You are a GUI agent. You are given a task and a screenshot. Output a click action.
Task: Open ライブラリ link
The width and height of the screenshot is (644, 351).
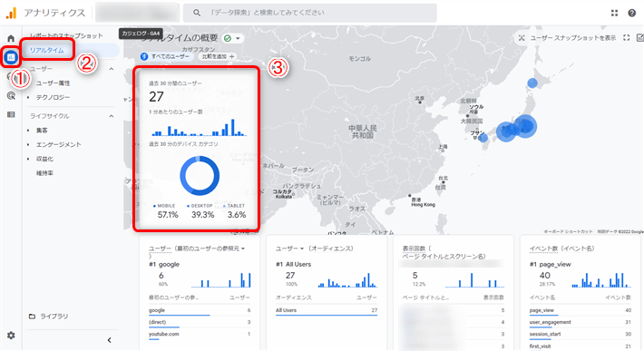click(54, 317)
